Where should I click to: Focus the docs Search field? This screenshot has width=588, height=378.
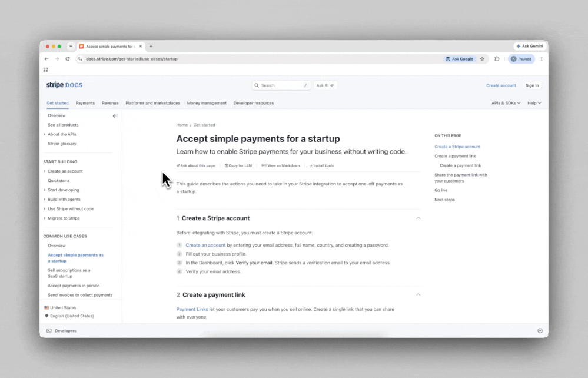pos(281,85)
